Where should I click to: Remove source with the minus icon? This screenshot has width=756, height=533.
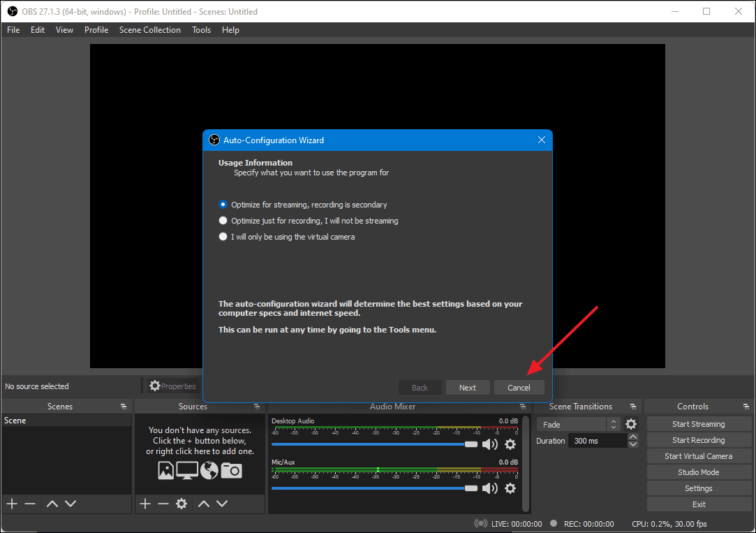click(x=163, y=504)
